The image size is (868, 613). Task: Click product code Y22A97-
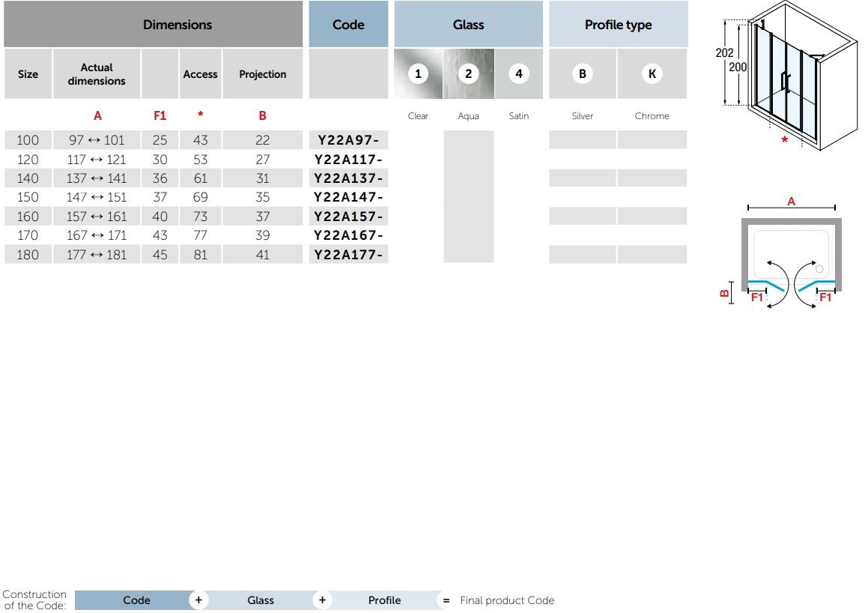click(x=349, y=140)
